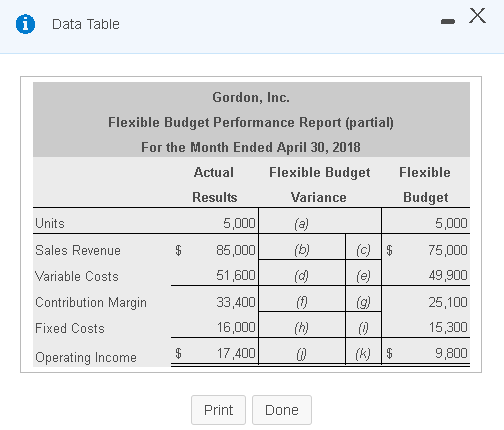The image size is (504, 430).
Task: Click flexible budget fixed costs 15,300
Action: (x=448, y=327)
